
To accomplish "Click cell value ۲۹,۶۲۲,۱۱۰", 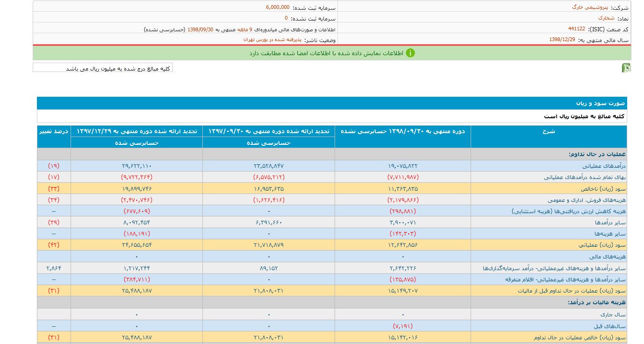I will pos(137,166).
